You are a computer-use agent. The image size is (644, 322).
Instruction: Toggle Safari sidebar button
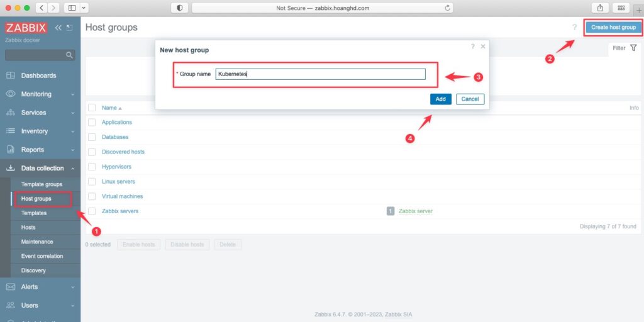coord(72,8)
